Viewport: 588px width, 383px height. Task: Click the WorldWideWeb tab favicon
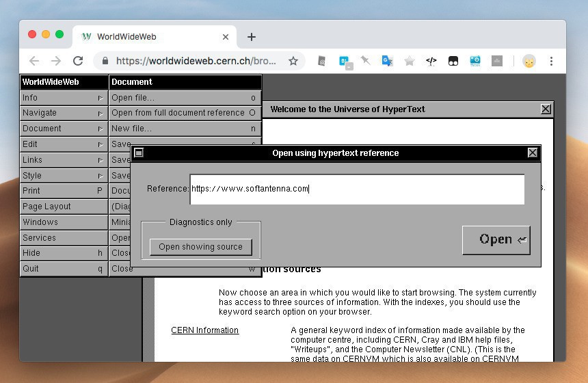pos(87,36)
